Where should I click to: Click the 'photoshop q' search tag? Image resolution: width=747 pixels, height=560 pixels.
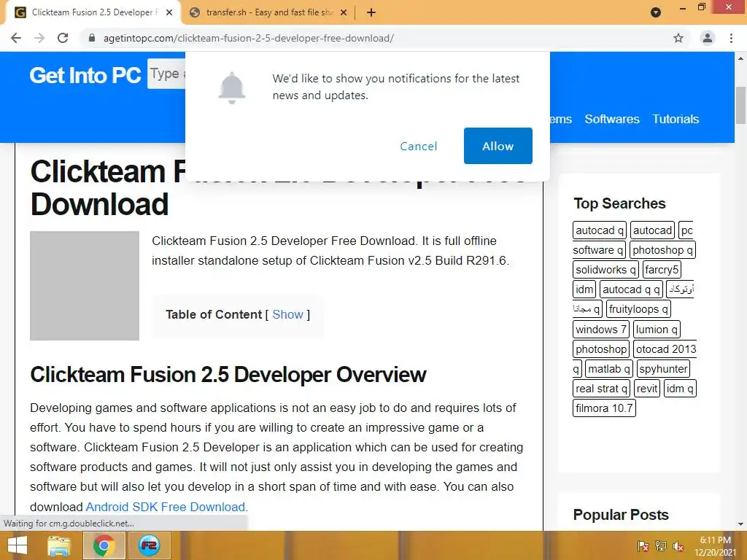(x=662, y=249)
